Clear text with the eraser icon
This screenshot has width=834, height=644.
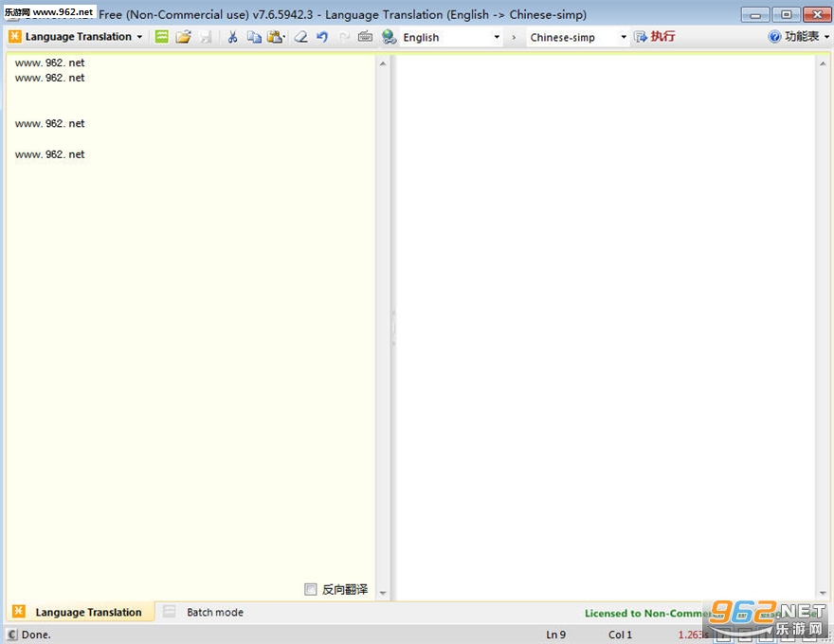click(301, 37)
